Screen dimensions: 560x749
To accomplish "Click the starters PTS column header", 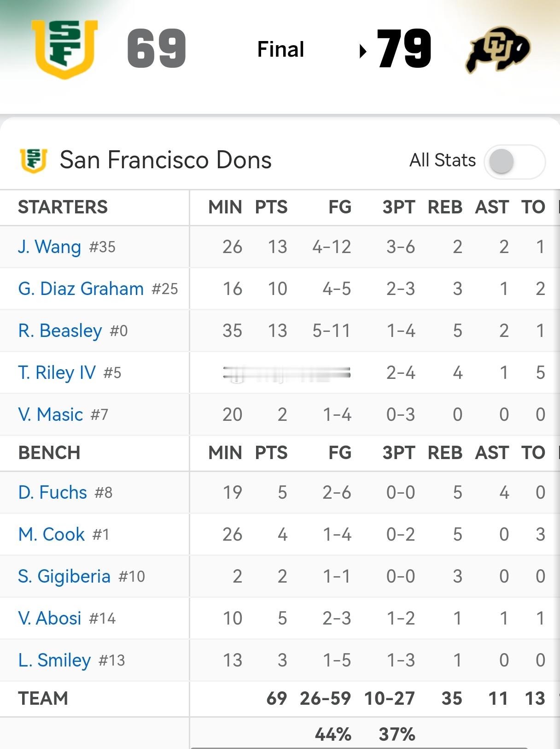I will (271, 207).
